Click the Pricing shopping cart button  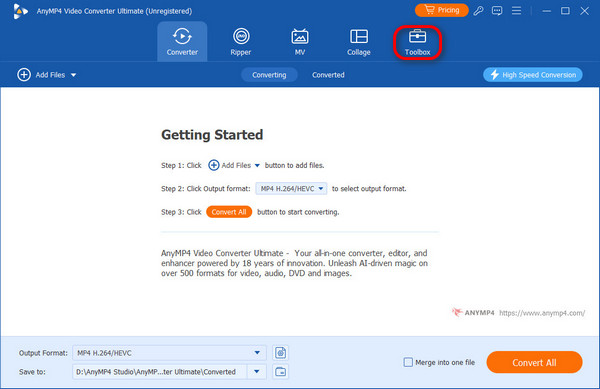tap(442, 10)
